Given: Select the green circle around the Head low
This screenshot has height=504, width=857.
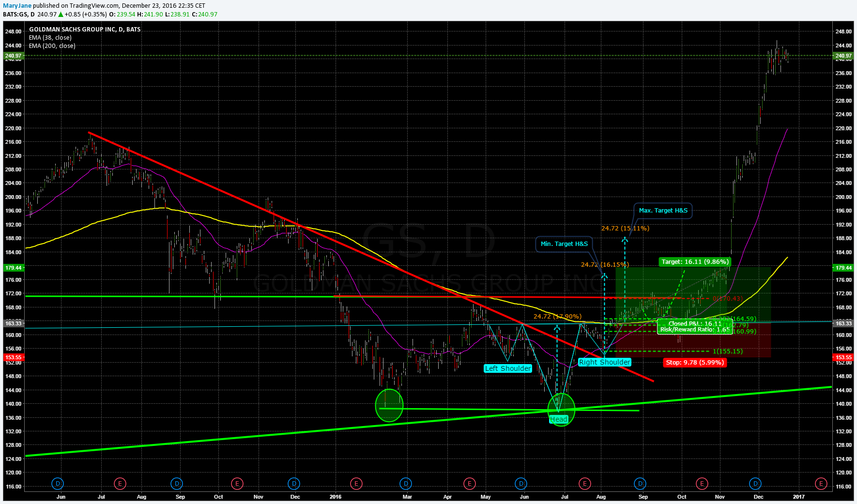Looking at the screenshot, I should [x=561, y=410].
